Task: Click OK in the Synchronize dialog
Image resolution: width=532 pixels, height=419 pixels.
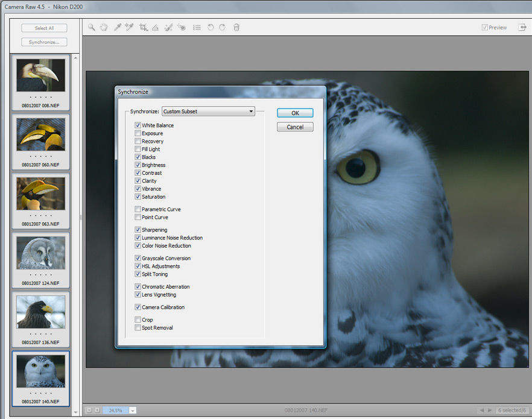Action: coord(295,113)
